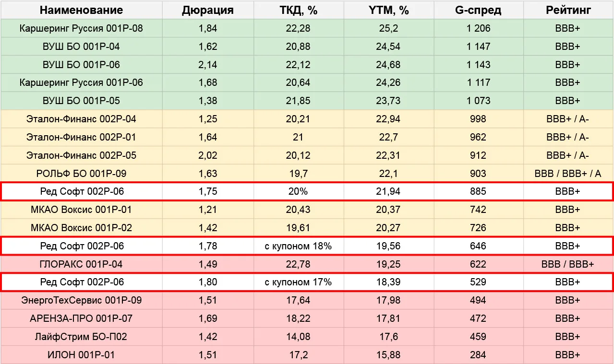614x364 pixels.
Task: Select cell 'ИЛОН 001Р-01'
Action: (81, 355)
